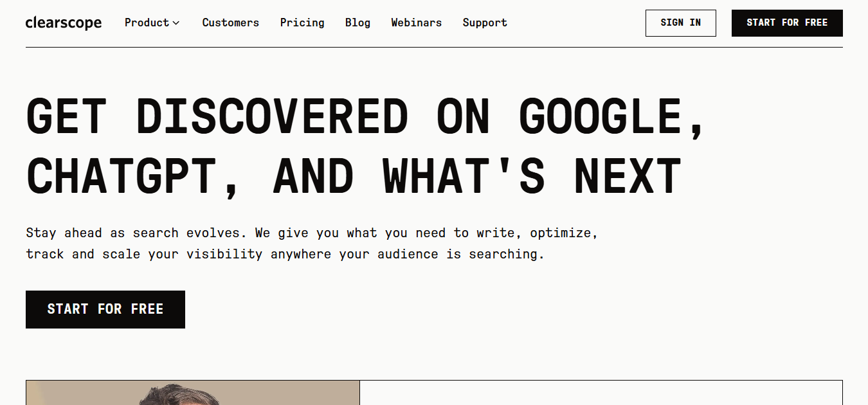Click the 'Stay ahead as search evolves' paragraph
Viewport: 868px width, 405px height.
pyautogui.click(x=312, y=243)
